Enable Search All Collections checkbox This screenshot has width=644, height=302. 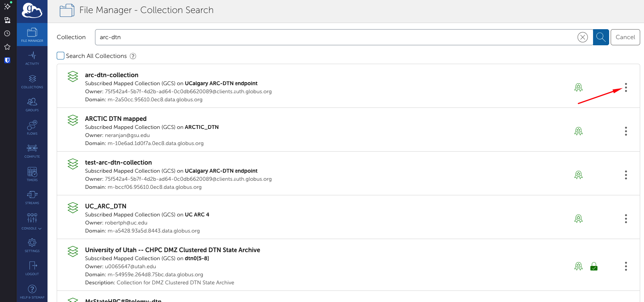click(61, 56)
